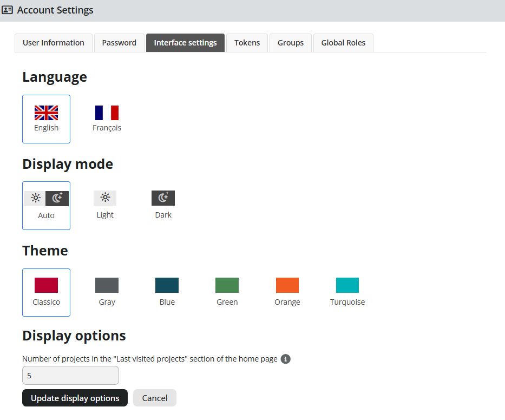
Task: Select the Dark mode moon icon
Action: pyautogui.click(x=163, y=198)
